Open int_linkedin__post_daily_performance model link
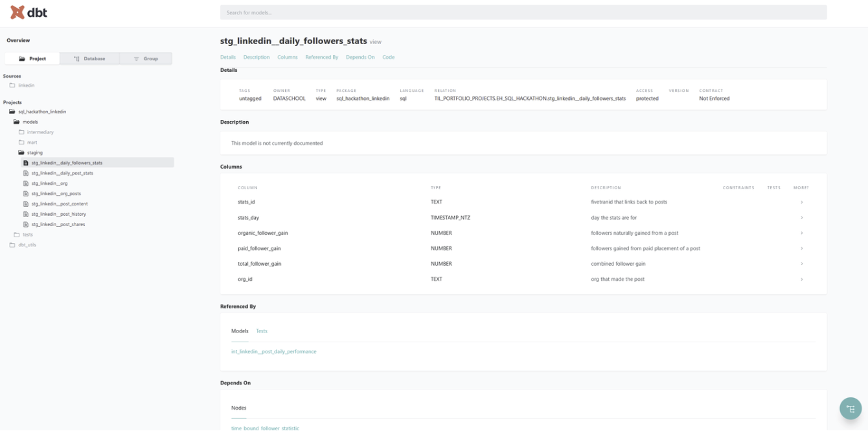Screen dimensions: 868x433 273,351
